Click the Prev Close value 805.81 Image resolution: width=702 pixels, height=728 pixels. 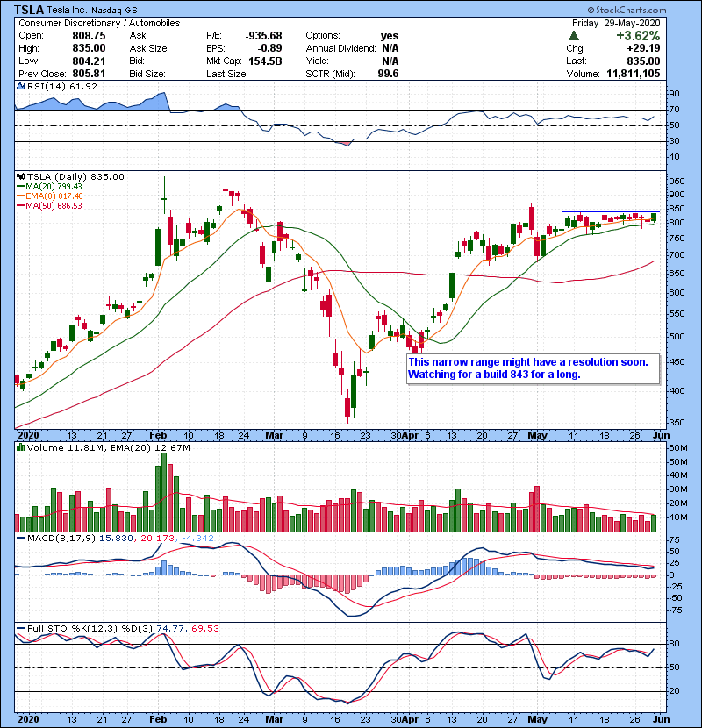(89, 74)
